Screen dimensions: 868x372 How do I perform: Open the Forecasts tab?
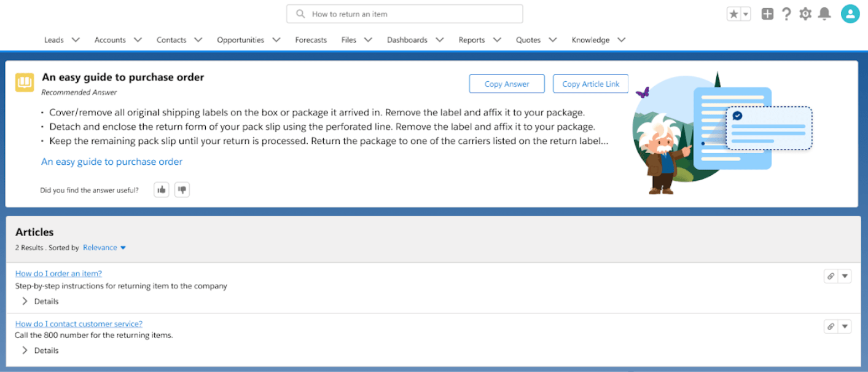tap(311, 40)
